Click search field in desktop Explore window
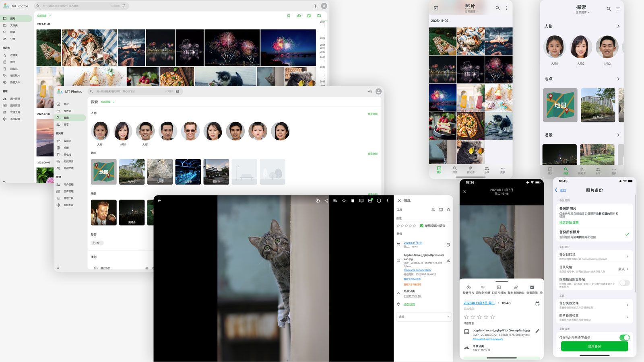The image size is (644, 362). click(136, 91)
